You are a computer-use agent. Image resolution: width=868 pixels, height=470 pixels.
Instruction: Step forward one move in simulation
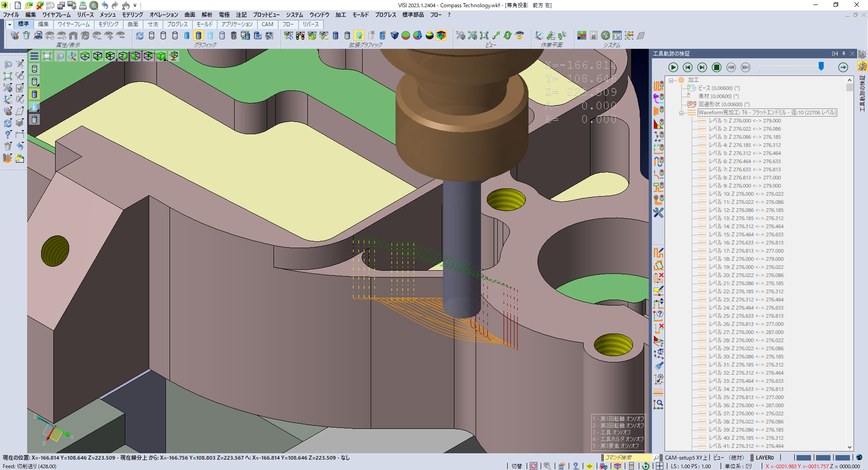(x=702, y=67)
